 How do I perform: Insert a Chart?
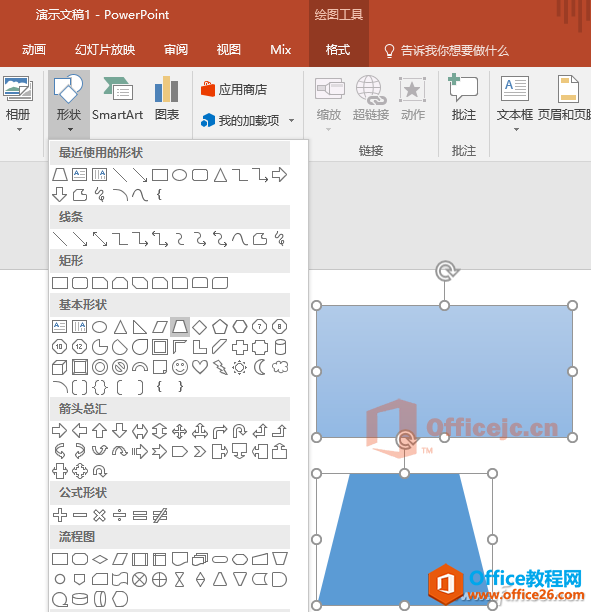[x=167, y=98]
